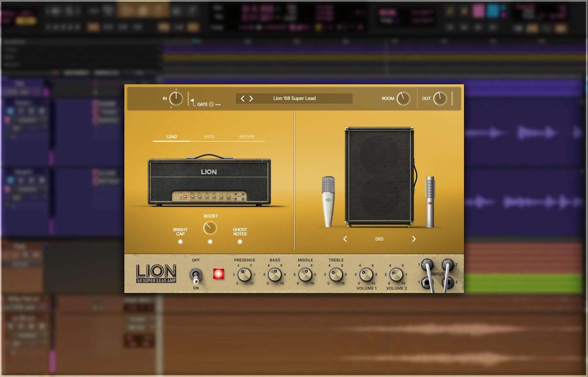588x377 pixels.
Task: Toggle the GATE on/off indicator
Action: 211,105
